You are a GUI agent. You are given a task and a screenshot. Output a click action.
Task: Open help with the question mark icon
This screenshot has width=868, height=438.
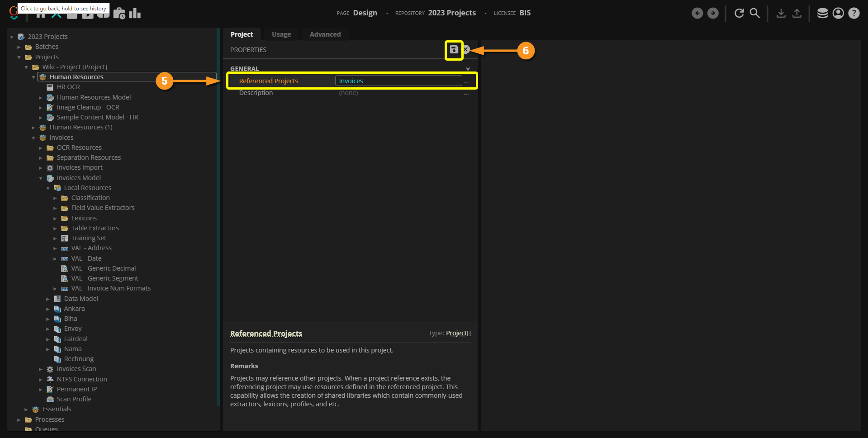854,13
